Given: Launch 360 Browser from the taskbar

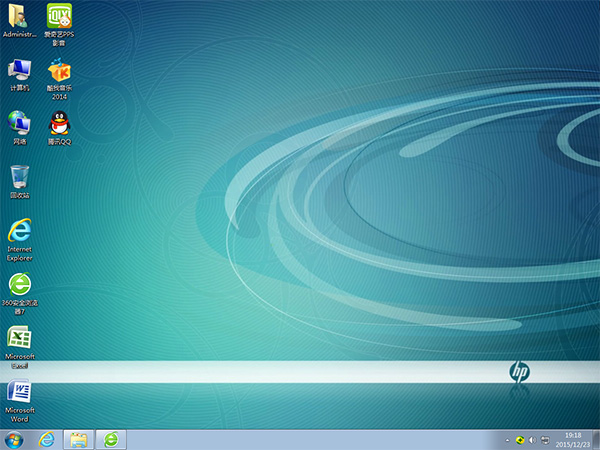Looking at the screenshot, I should 111,440.
